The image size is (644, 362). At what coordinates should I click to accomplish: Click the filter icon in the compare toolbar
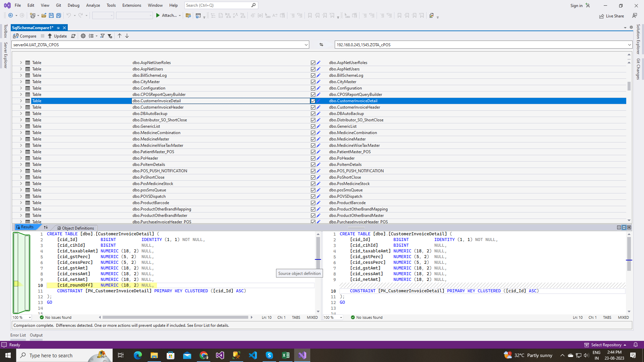(102, 36)
